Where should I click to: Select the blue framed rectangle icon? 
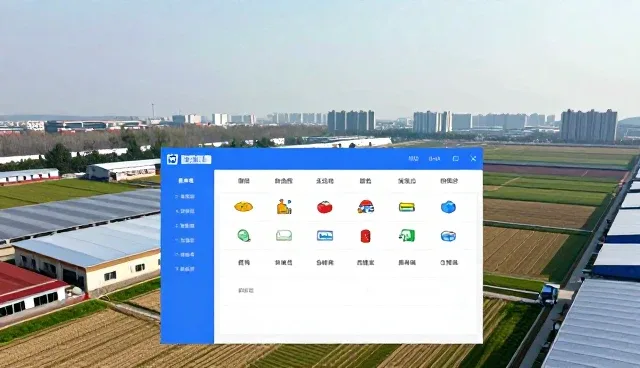coord(325,236)
